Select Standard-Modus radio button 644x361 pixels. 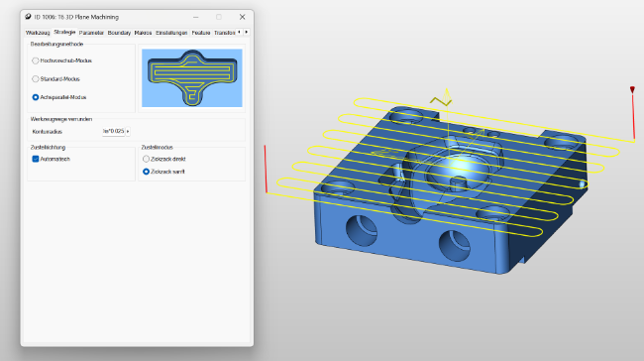tap(36, 79)
